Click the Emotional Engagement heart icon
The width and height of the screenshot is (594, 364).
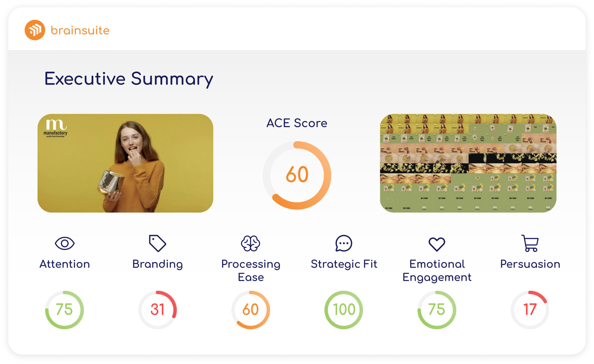437,244
